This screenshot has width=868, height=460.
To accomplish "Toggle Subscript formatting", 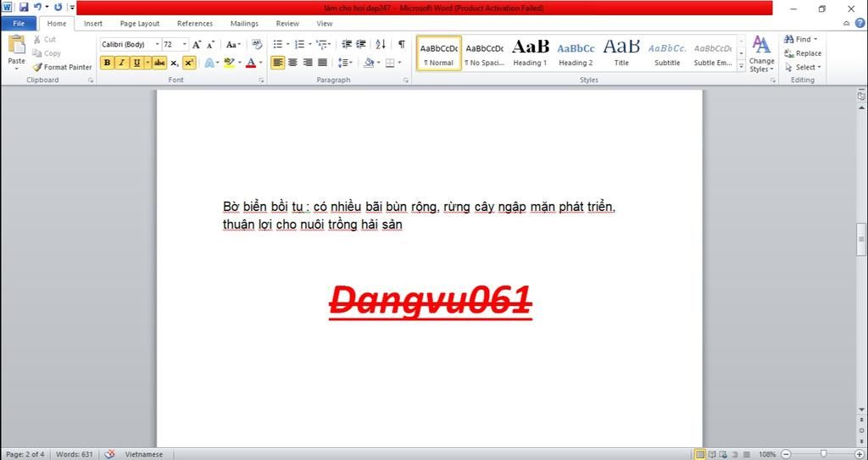I will click(x=174, y=63).
